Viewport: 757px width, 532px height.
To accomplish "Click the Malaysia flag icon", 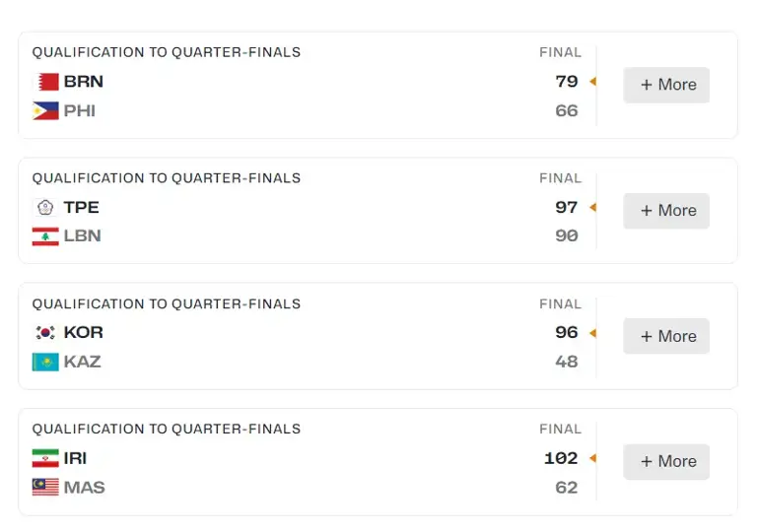I will (x=45, y=488).
